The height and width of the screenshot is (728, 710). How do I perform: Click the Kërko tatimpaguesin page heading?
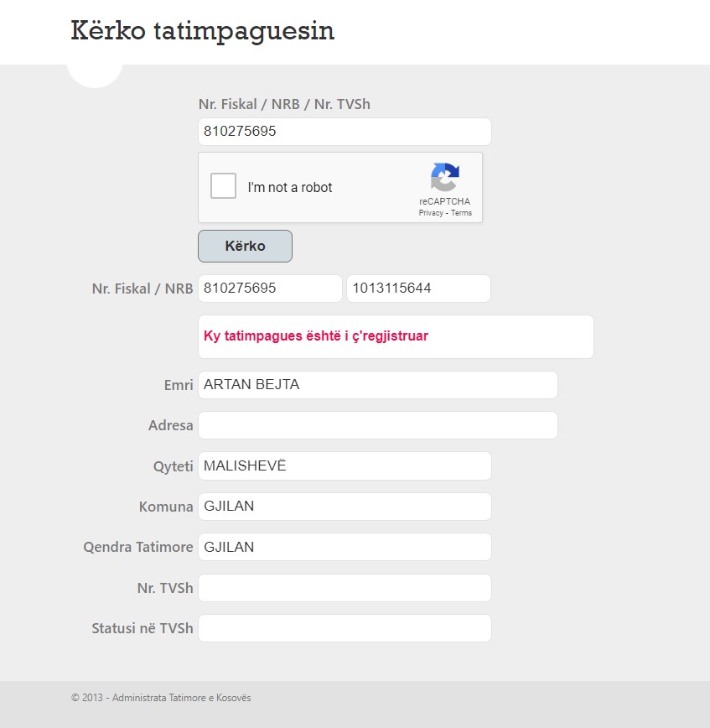(x=202, y=31)
